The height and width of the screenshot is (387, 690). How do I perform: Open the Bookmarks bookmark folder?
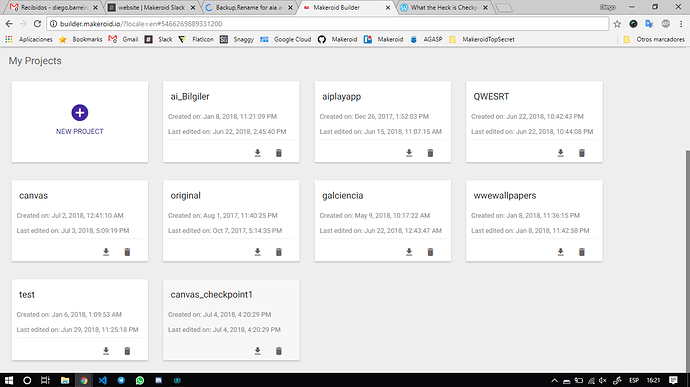pos(81,39)
